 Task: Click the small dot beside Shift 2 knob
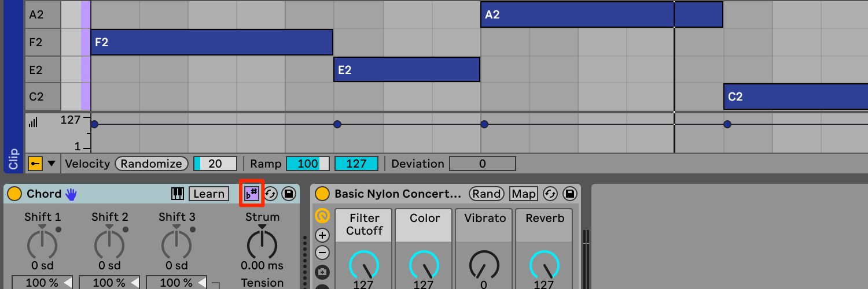point(126,230)
